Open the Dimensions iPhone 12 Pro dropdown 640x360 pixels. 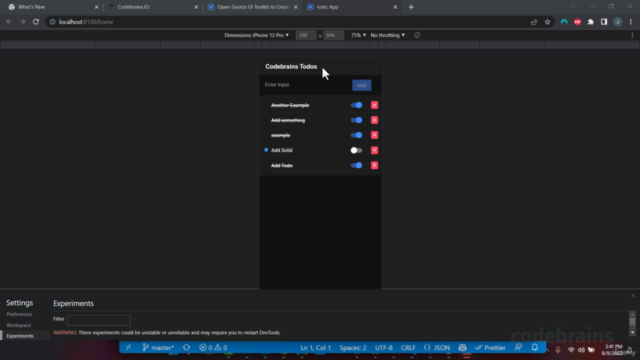256,35
